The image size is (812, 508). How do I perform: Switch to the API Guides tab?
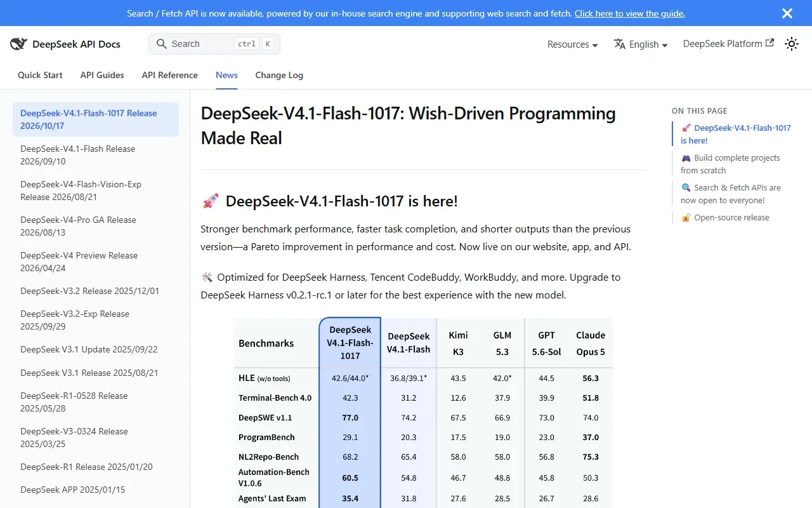coord(102,75)
